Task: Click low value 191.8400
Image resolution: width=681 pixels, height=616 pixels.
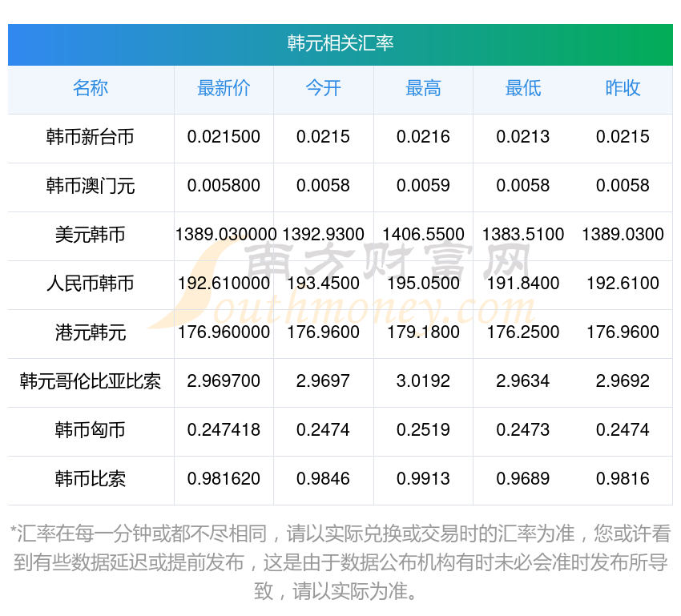Action: coord(523,284)
